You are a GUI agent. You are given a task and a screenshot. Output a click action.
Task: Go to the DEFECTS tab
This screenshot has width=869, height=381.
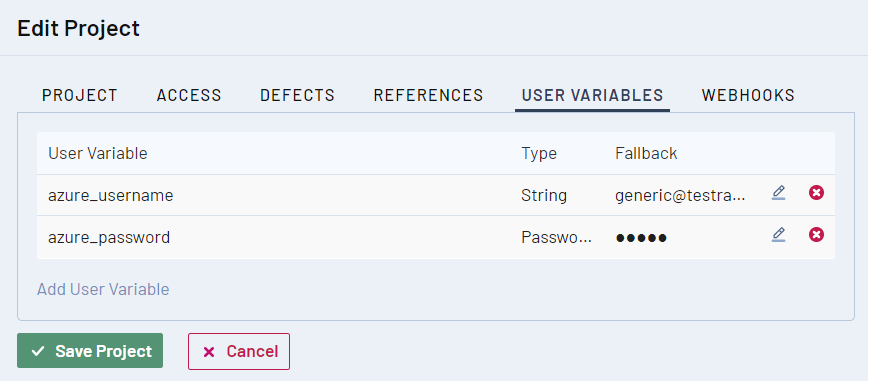(298, 95)
